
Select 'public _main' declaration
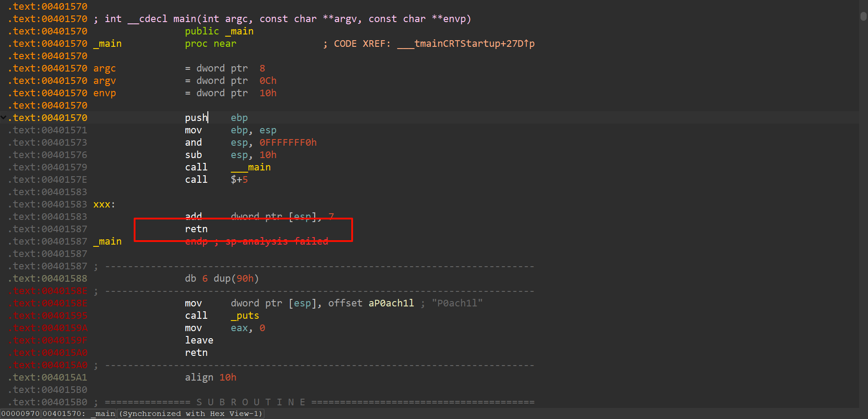[x=219, y=31]
